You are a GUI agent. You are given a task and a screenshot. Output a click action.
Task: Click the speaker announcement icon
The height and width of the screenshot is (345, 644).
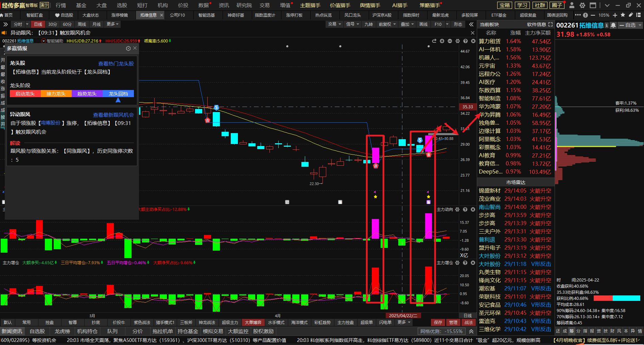(4, 33)
